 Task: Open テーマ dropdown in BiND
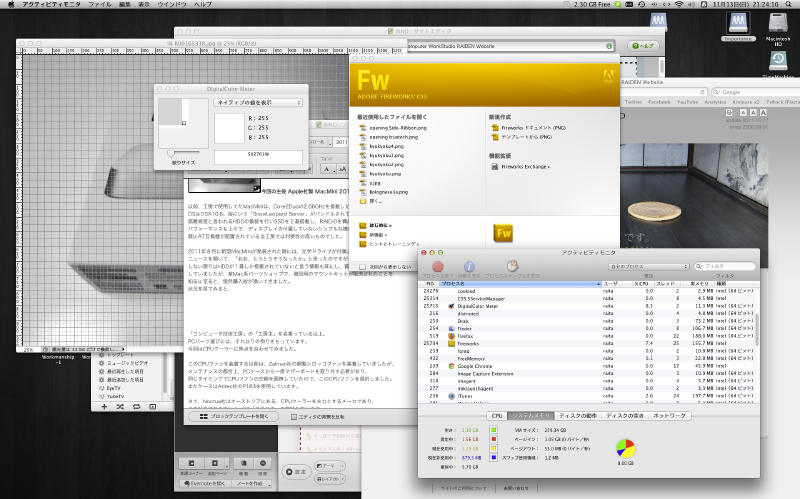click(329, 466)
